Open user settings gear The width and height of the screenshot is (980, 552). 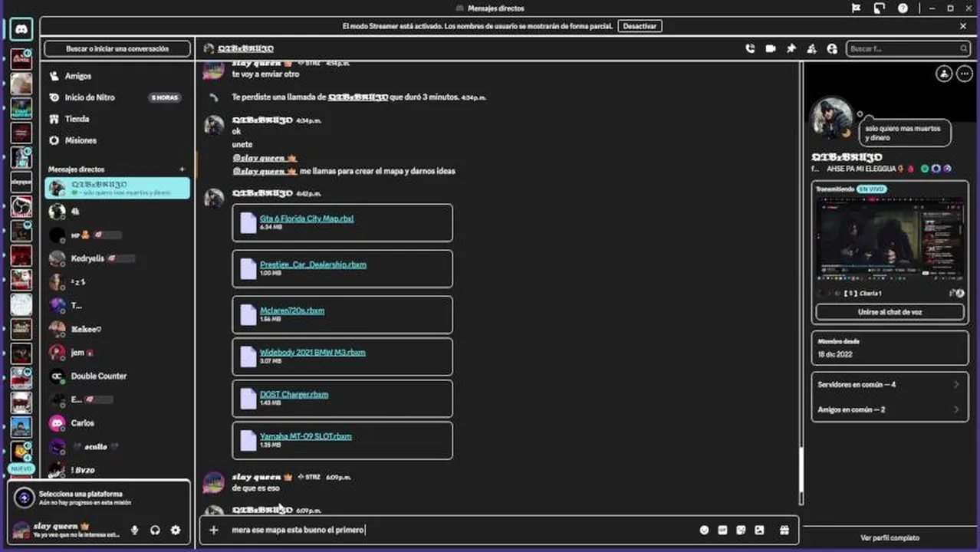(176, 530)
